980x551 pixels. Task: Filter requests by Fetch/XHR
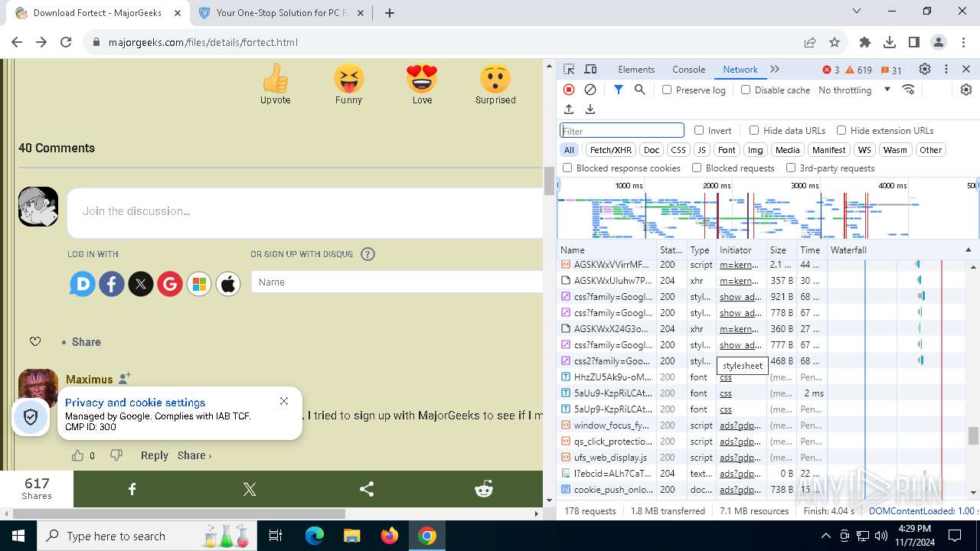(x=611, y=150)
